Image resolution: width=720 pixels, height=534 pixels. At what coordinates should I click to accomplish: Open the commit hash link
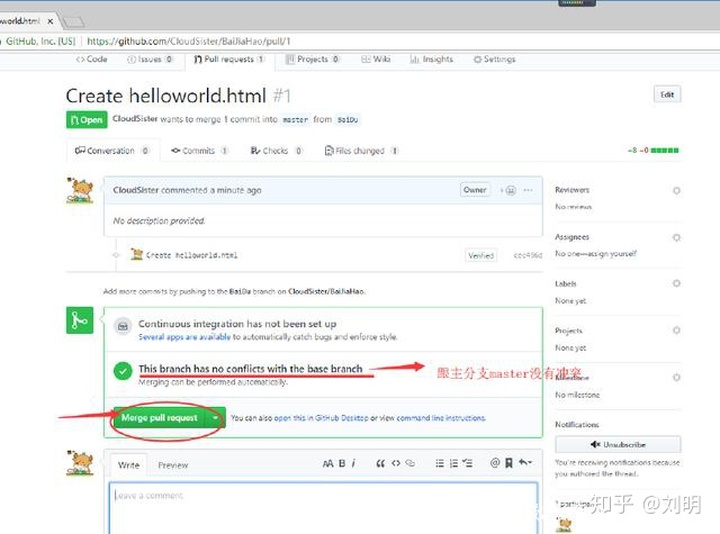click(528, 255)
